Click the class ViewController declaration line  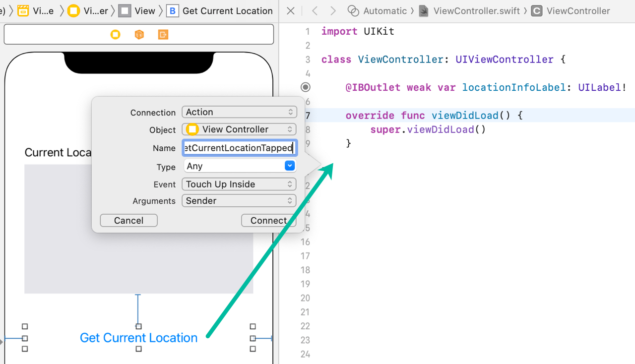[444, 60]
